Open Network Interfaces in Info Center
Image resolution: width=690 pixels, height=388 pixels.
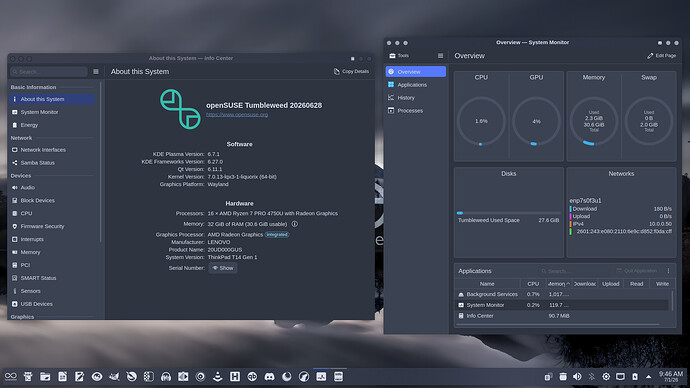click(52, 150)
